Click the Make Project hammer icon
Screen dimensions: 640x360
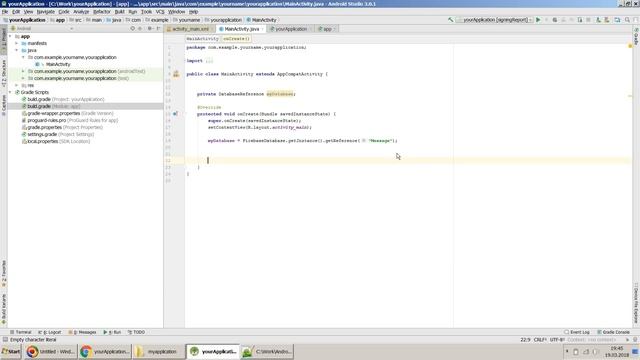coord(451,20)
